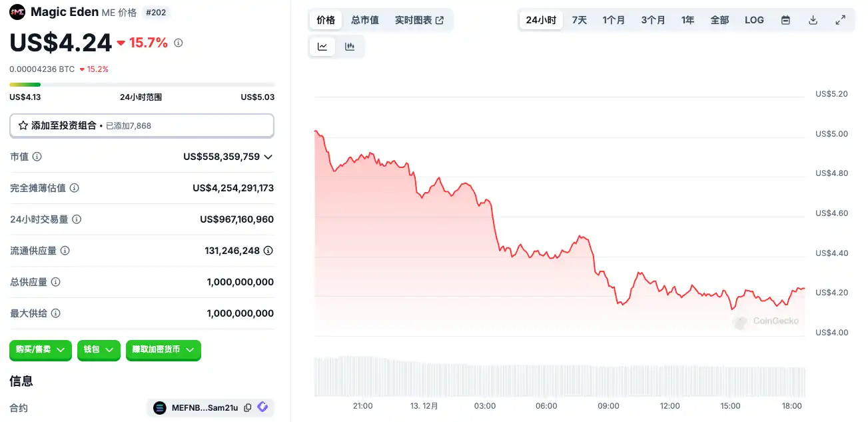This screenshot has height=422, width=868.
Task: Open the 购买/售卖 dropdown
Action: (x=41, y=349)
